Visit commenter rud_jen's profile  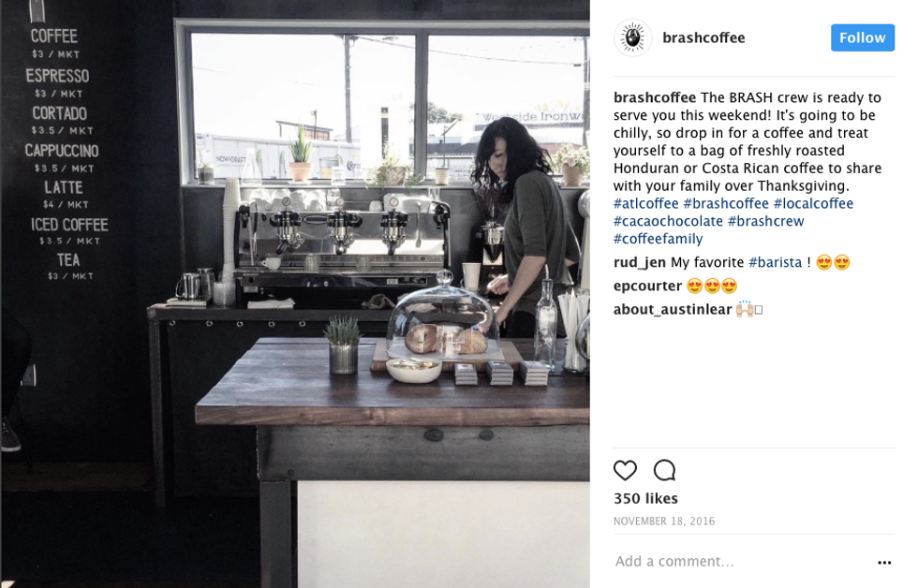(639, 262)
